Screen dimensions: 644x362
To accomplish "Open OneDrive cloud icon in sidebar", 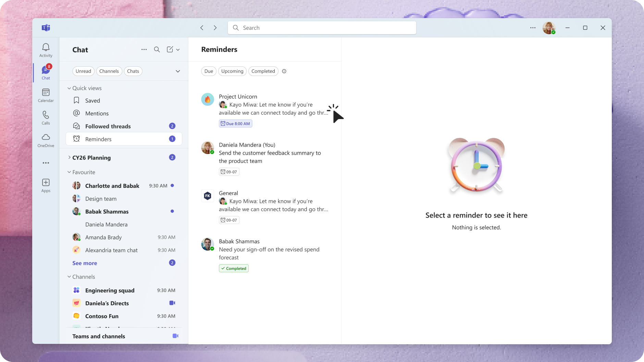I will pos(46,140).
